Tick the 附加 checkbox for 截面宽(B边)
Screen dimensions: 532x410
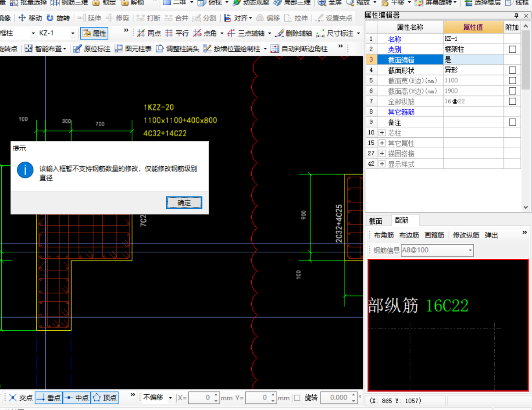point(512,81)
